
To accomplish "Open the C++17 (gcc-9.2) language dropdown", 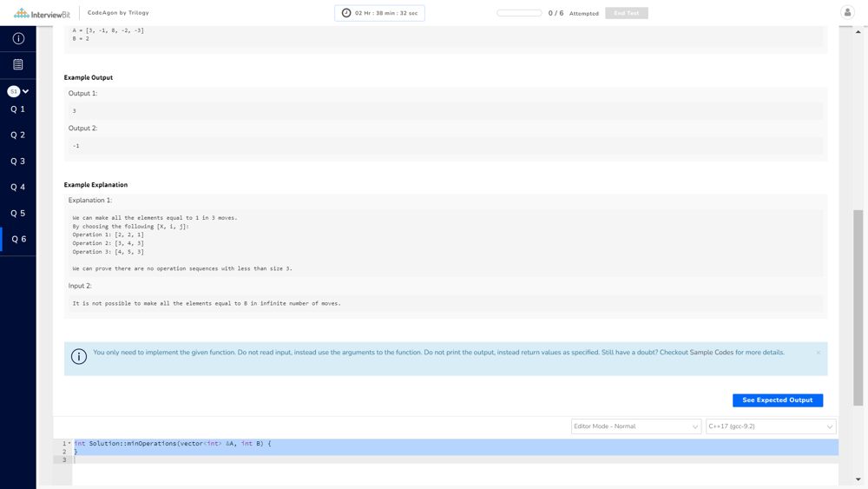I will [771, 426].
